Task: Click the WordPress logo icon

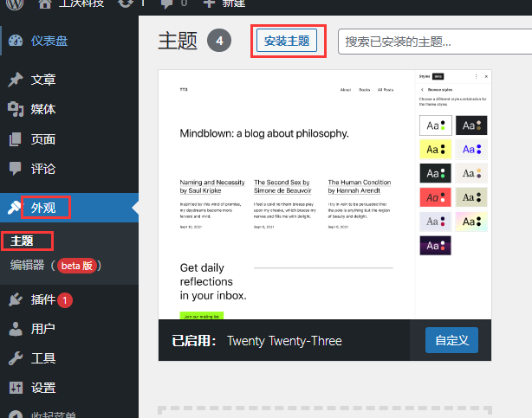Action: click(15, 3)
